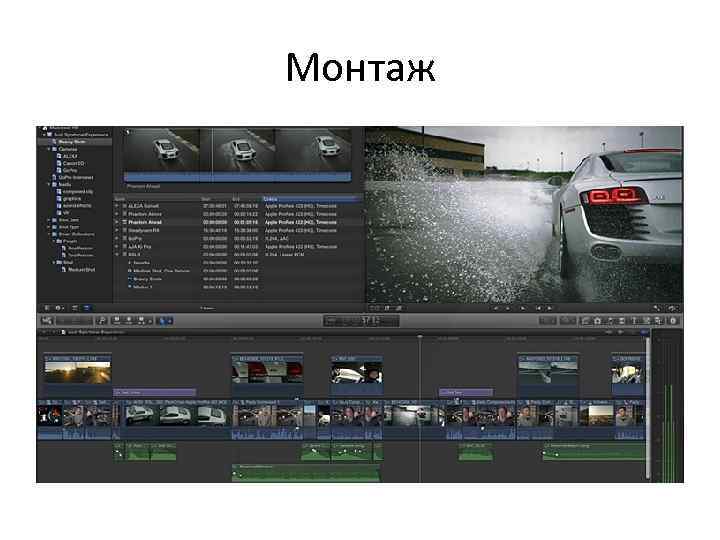Select the Medium Shot smart collection
This screenshot has width=720, height=540.
click(x=81, y=270)
